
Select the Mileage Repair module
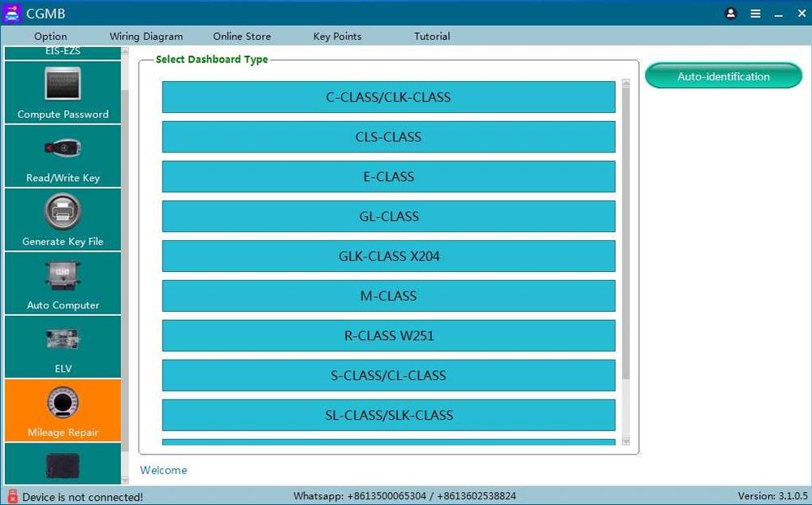coord(63,411)
